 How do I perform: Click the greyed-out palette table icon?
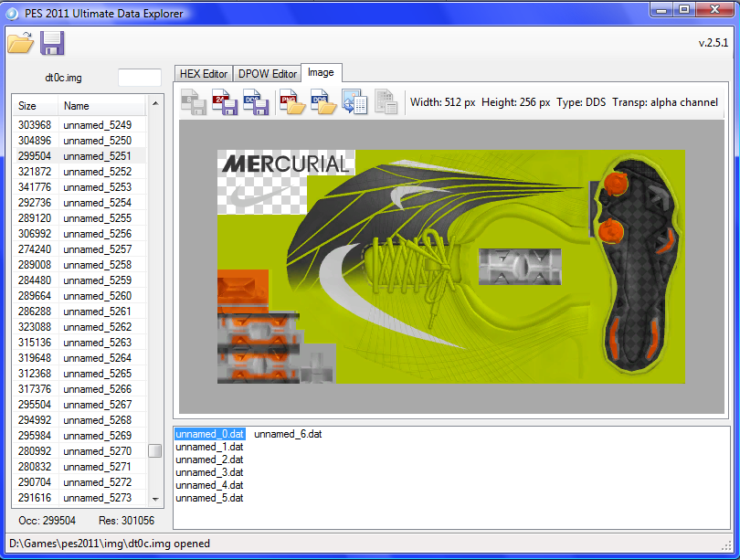(386, 101)
